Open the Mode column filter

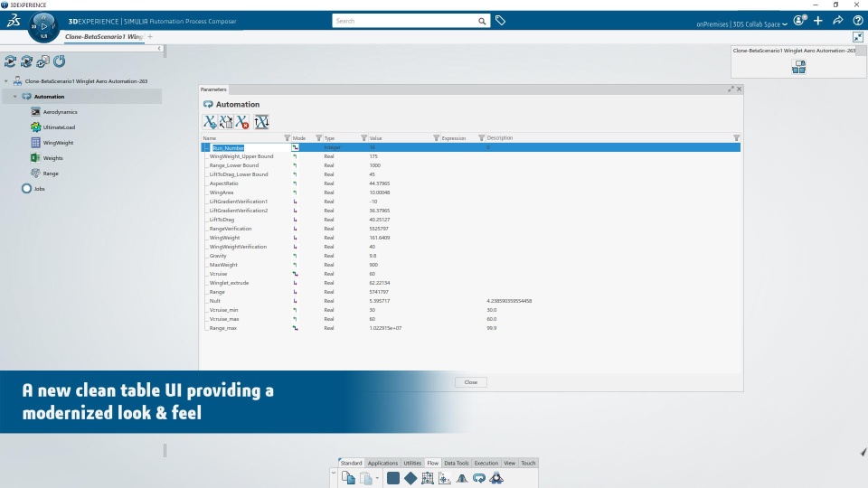point(318,137)
